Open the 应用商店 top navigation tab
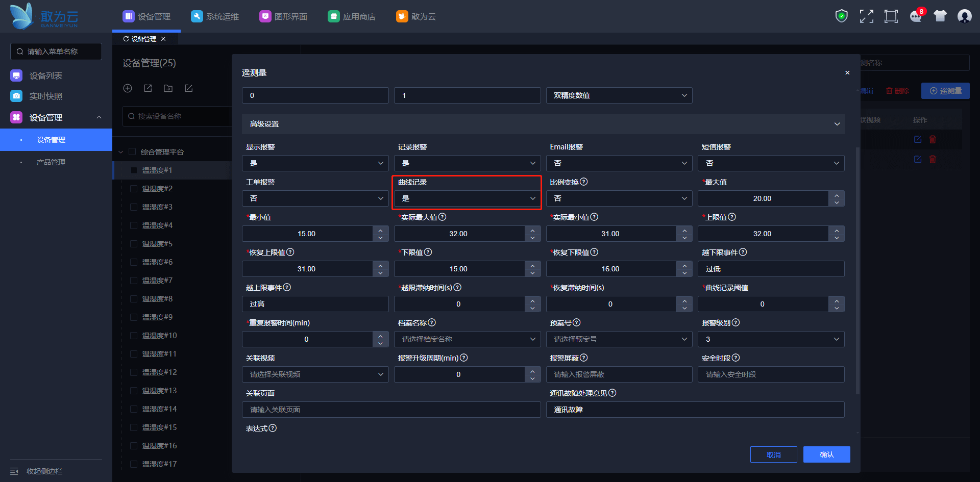Image resolution: width=980 pixels, height=482 pixels. [352, 16]
